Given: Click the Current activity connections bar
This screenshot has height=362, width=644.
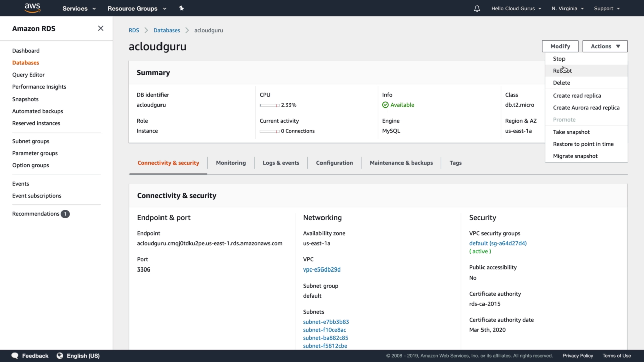Looking at the screenshot, I should point(270,131).
